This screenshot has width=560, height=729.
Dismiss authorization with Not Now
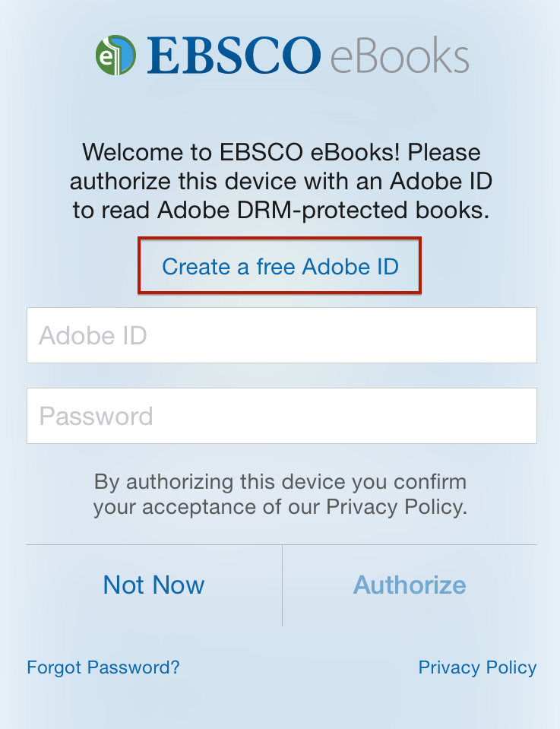[153, 585]
